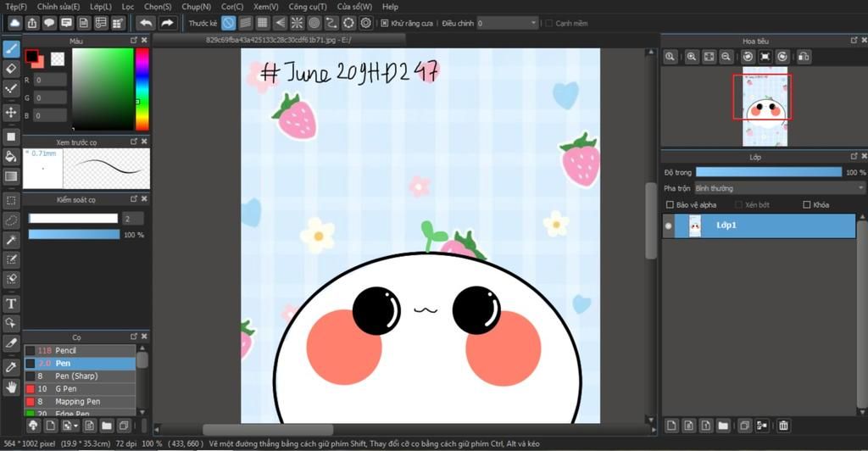
Task: Open the Help menu
Action: click(390, 7)
